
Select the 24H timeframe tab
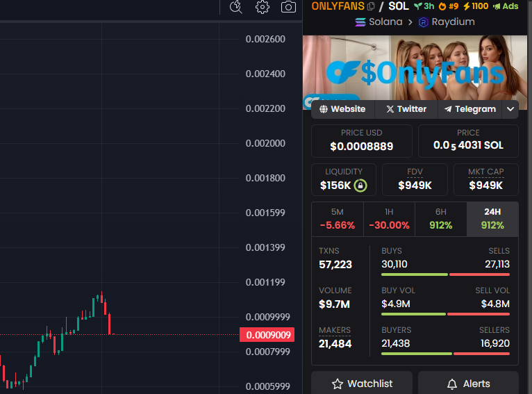[x=492, y=219]
